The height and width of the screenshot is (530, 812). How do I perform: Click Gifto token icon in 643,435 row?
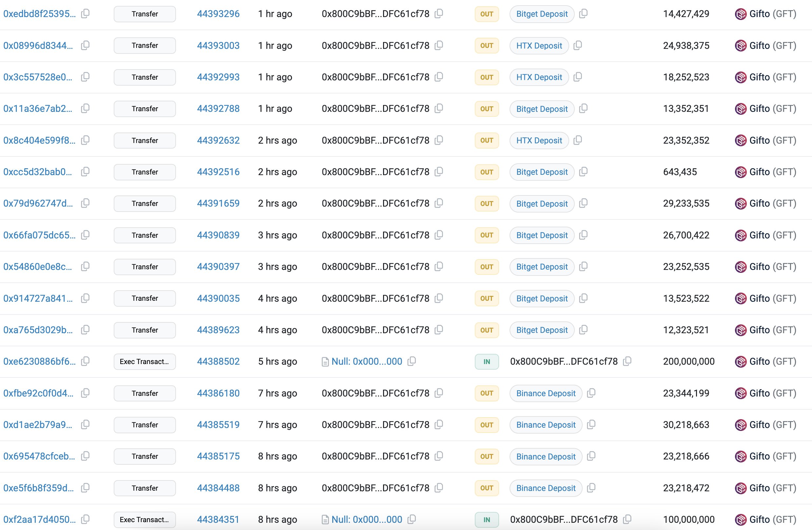[740, 172]
